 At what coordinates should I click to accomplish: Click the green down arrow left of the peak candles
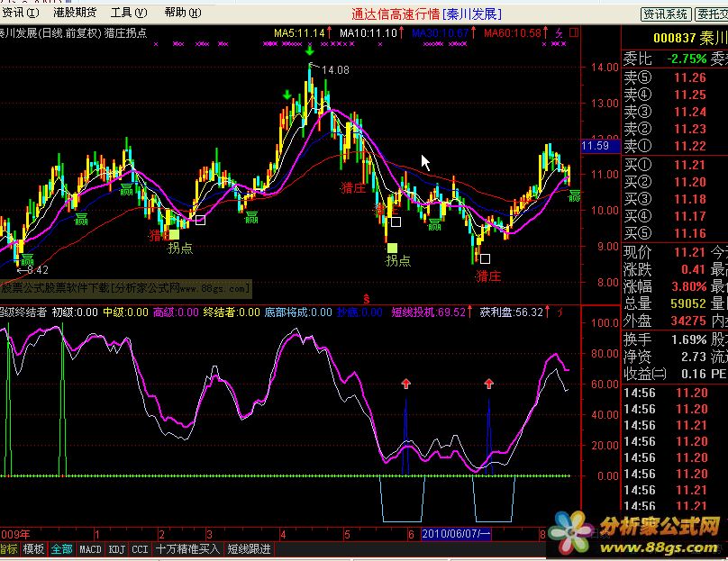(x=287, y=95)
